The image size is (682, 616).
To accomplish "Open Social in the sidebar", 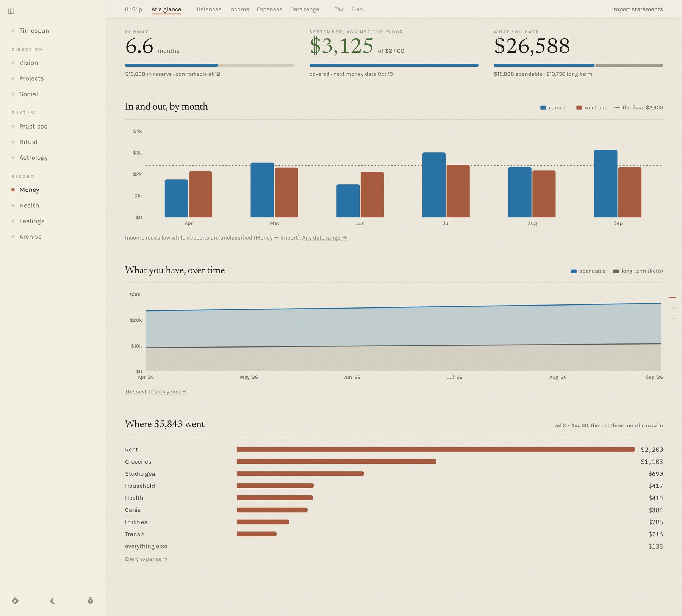I will pyautogui.click(x=29, y=94).
